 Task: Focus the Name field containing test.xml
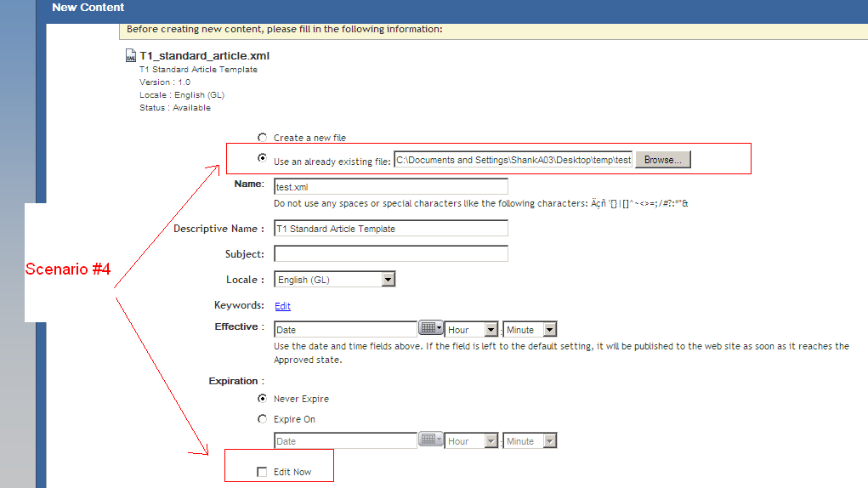(391, 186)
